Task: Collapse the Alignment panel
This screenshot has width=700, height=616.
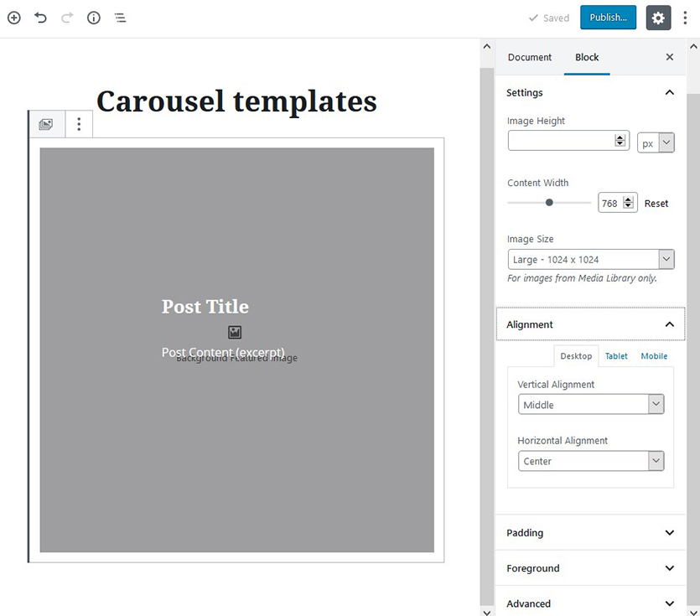Action: click(590, 324)
